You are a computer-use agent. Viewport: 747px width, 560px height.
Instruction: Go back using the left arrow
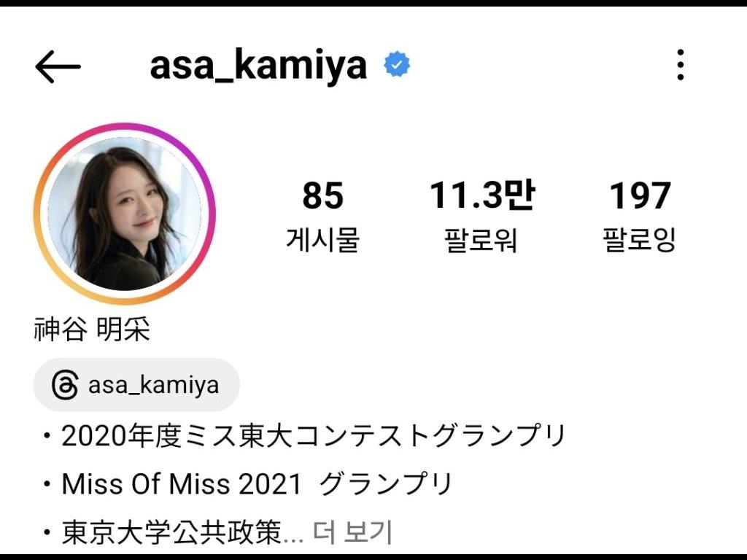58,66
